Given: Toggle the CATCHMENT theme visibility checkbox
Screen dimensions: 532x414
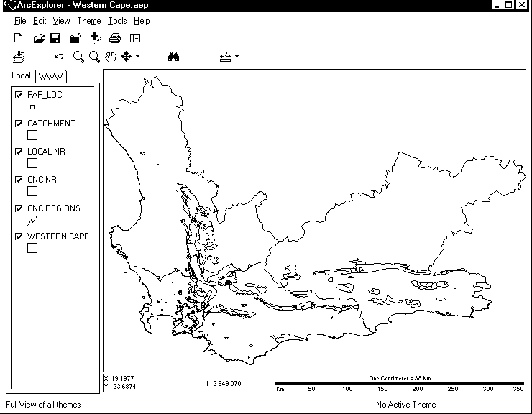Looking at the screenshot, I should (x=19, y=124).
